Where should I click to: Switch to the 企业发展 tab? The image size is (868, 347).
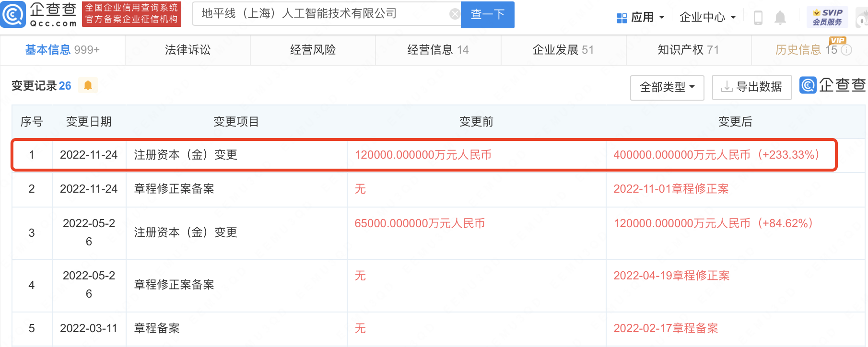pos(563,50)
